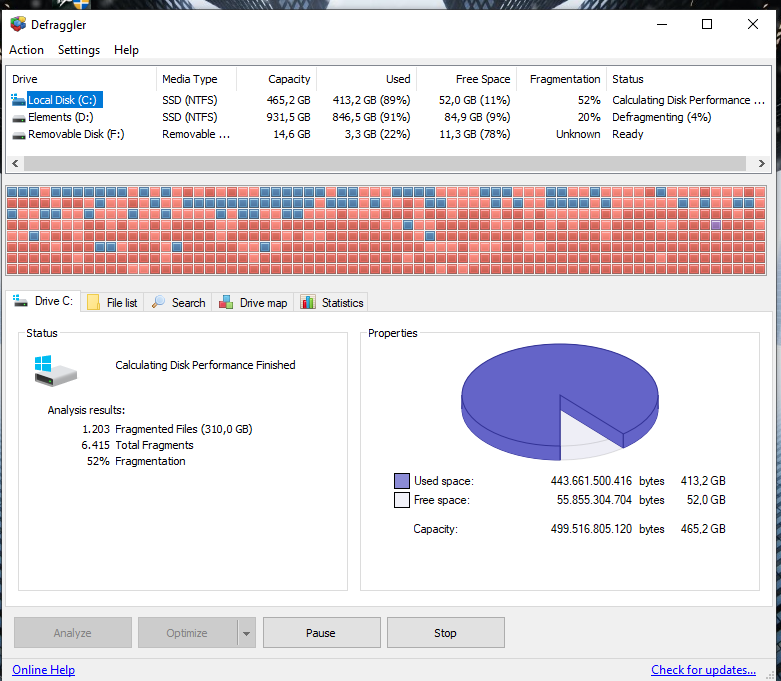Select the Local Disk (C:) drive icon
This screenshot has height=681, width=781.
coord(18,100)
